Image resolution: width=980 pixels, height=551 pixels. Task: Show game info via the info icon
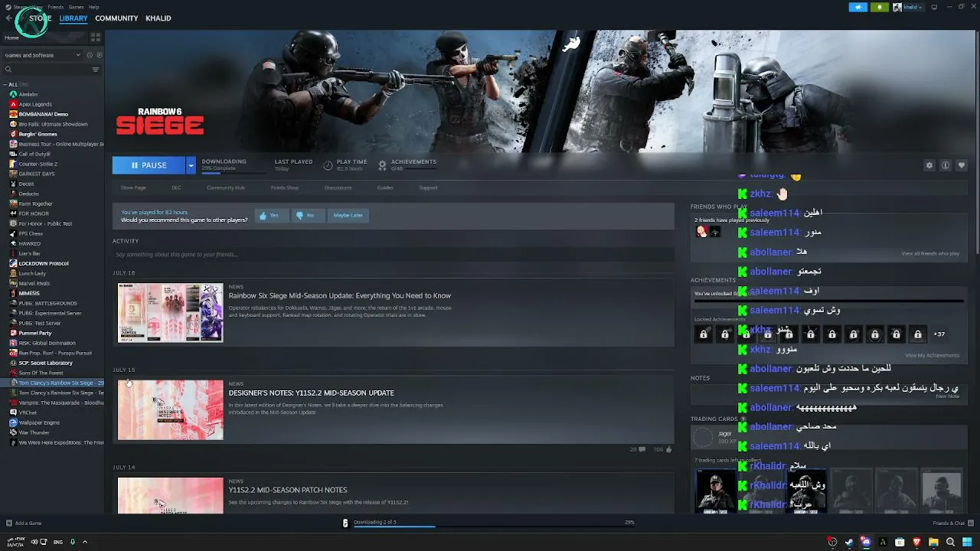[x=946, y=165]
